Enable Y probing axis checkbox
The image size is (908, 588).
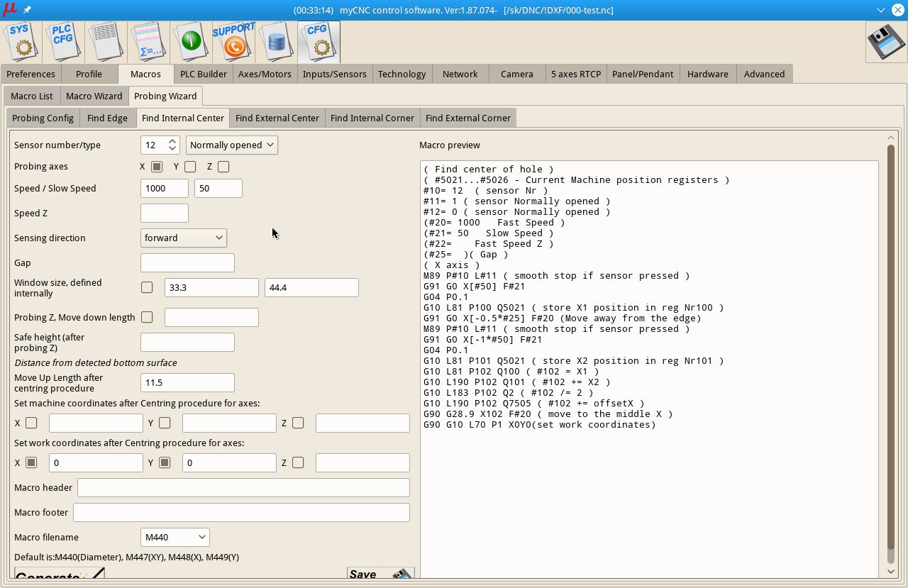190,167
